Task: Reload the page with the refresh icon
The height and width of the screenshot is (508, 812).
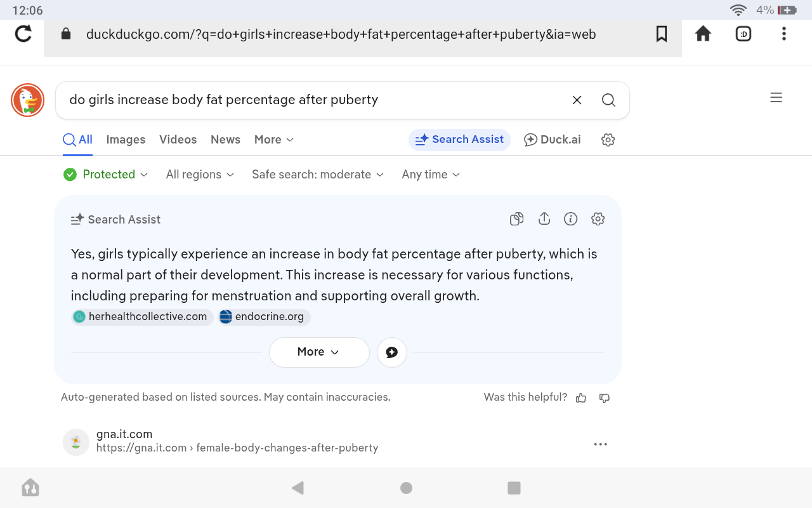Action: pos(23,34)
